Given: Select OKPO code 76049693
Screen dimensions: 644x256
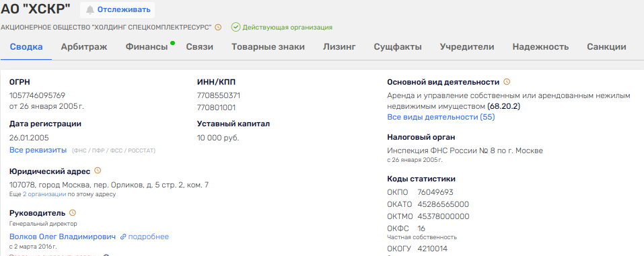Looking at the screenshot, I should tap(435, 192).
